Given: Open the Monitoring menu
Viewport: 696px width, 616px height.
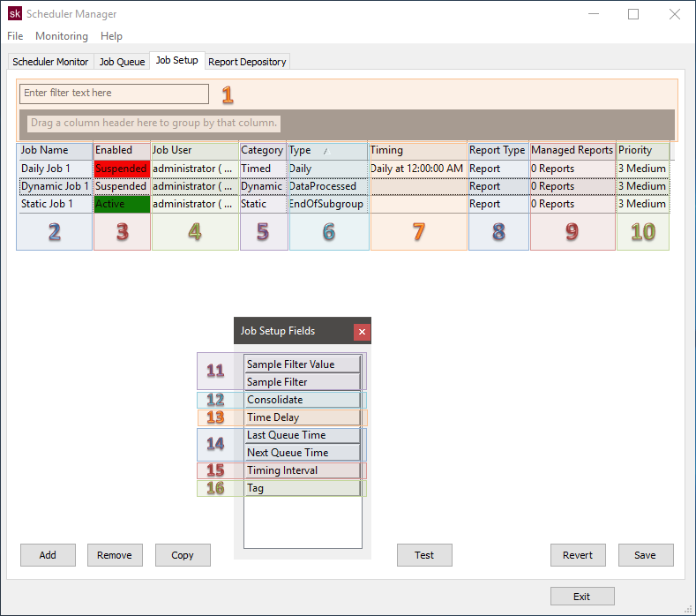Looking at the screenshot, I should 62,36.
